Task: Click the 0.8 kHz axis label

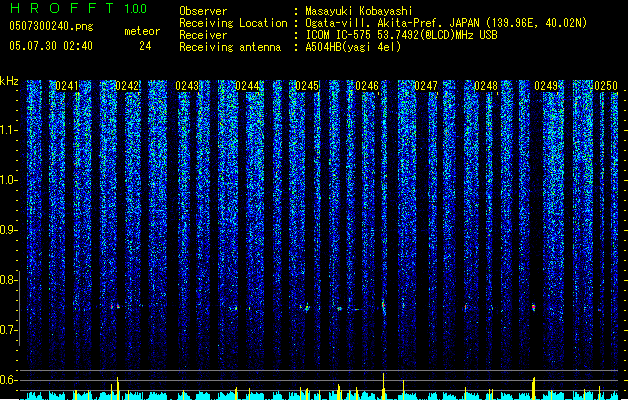Action: (x=8, y=280)
